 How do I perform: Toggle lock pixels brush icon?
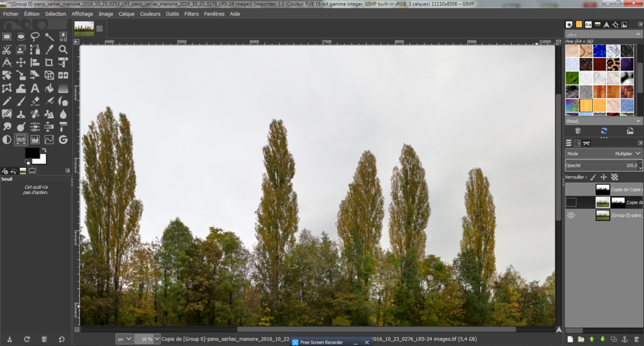pyautogui.click(x=592, y=177)
